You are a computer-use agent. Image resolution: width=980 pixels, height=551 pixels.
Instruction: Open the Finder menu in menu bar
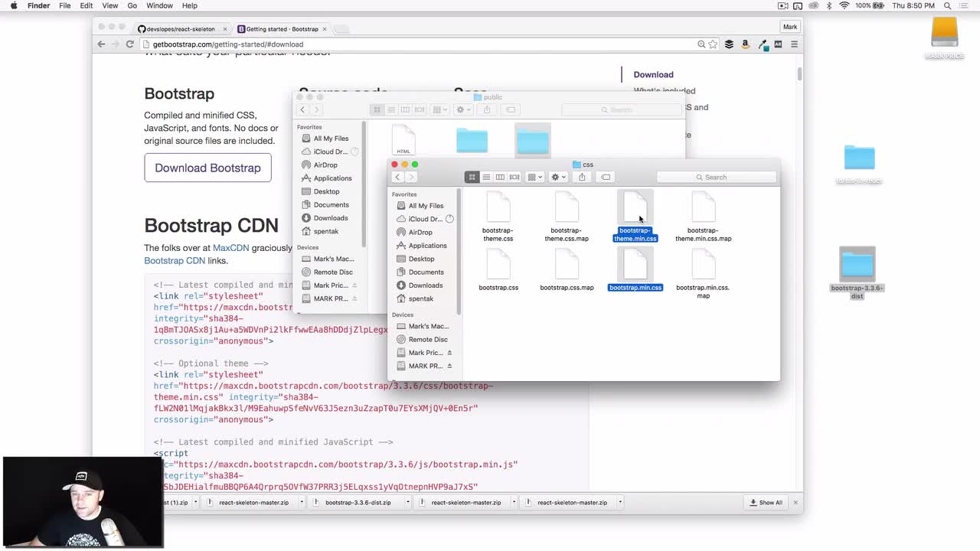click(x=38, y=5)
